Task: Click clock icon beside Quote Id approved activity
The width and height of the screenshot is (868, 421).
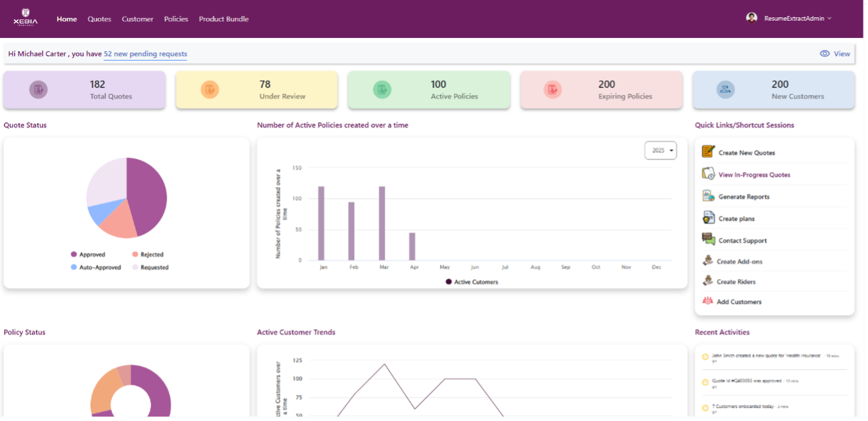Action: tap(705, 382)
